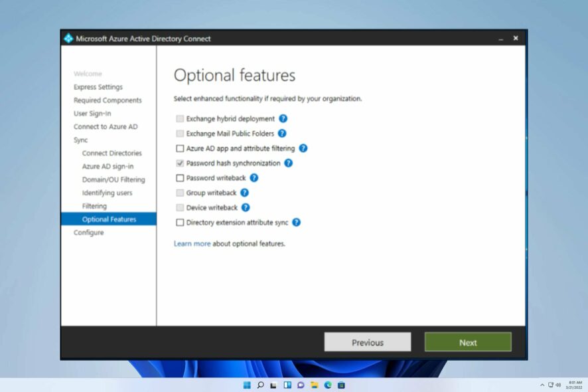Go to the Express Settings step

coord(98,87)
